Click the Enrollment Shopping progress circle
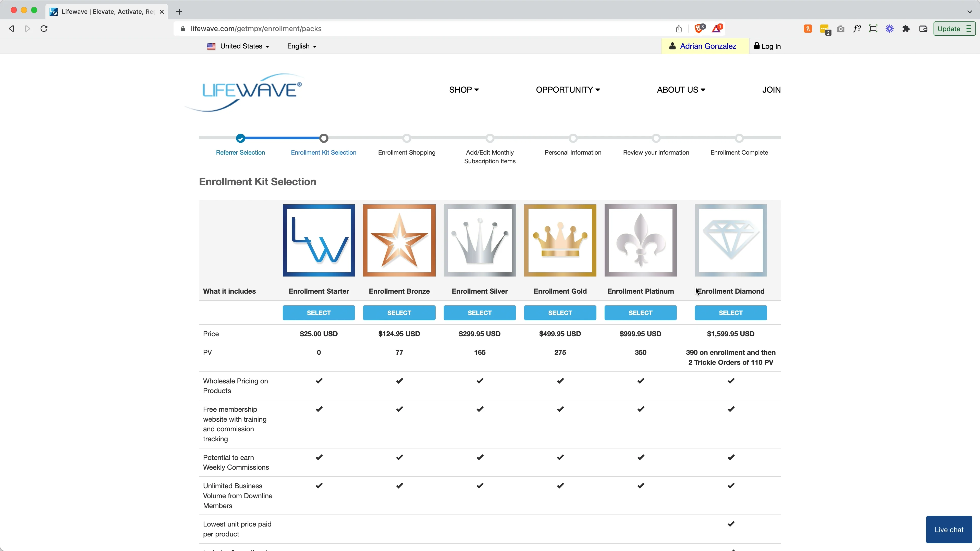The height and width of the screenshot is (551, 980). [x=407, y=139]
